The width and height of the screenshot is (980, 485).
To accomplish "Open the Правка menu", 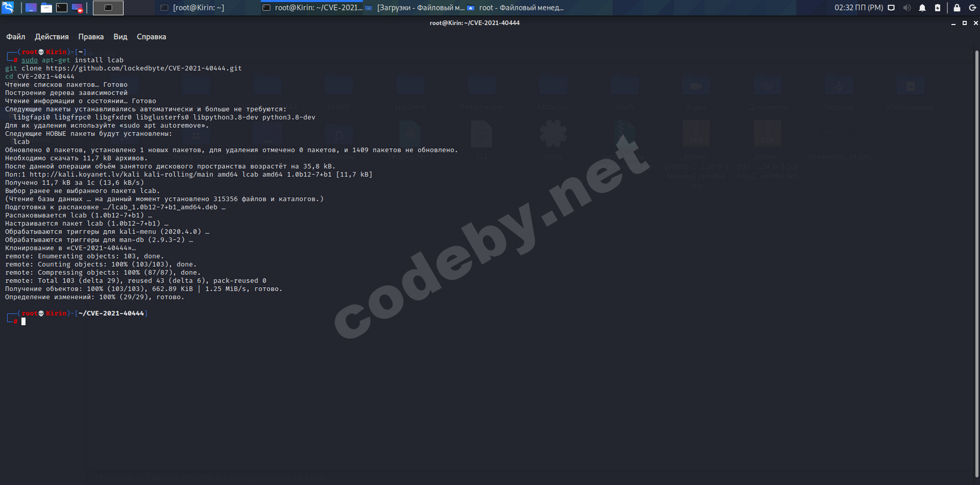I will pyautogui.click(x=91, y=37).
